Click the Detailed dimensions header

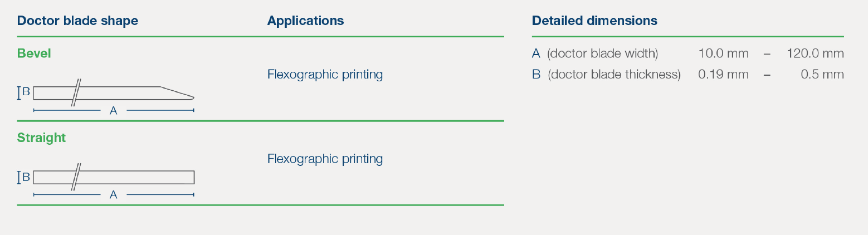pos(594,21)
